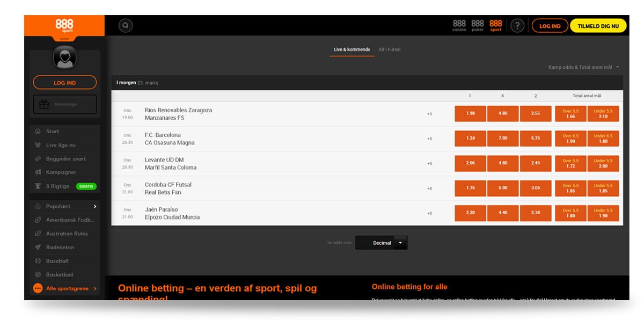Click the LOG IND button in sidebar
Viewport: 644px width, 320px height.
tap(65, 83)
